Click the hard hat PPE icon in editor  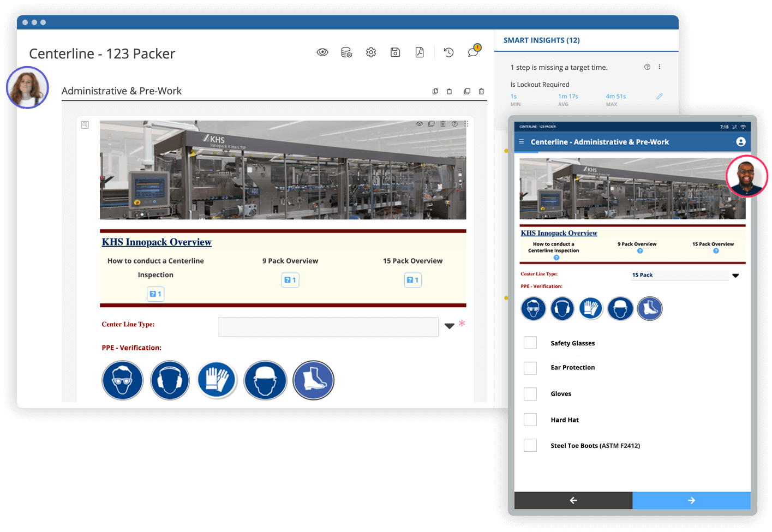click(265, 380)
